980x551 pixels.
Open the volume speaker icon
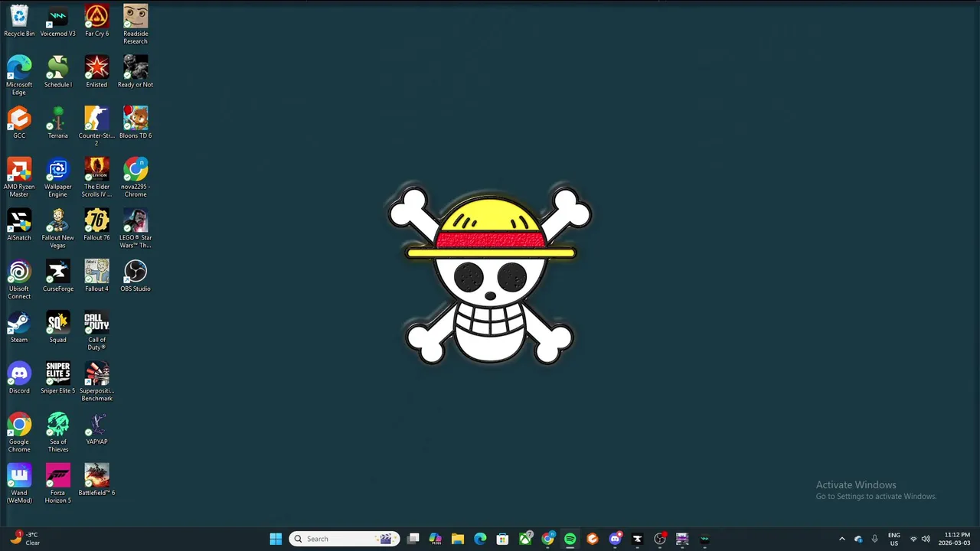point(926,539)
